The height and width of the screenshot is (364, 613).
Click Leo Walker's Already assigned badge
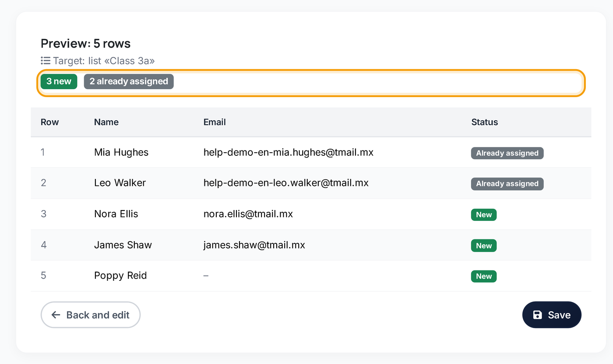point(507,184)
